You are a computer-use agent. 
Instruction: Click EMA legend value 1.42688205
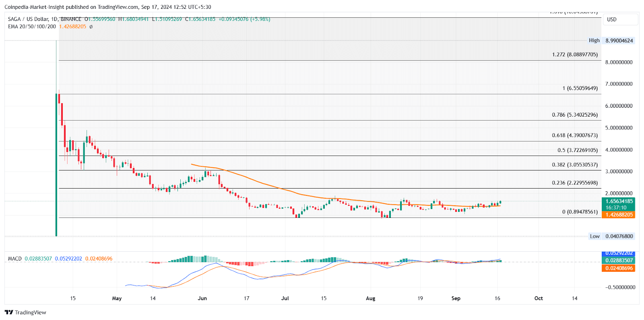tap(73, 27)
